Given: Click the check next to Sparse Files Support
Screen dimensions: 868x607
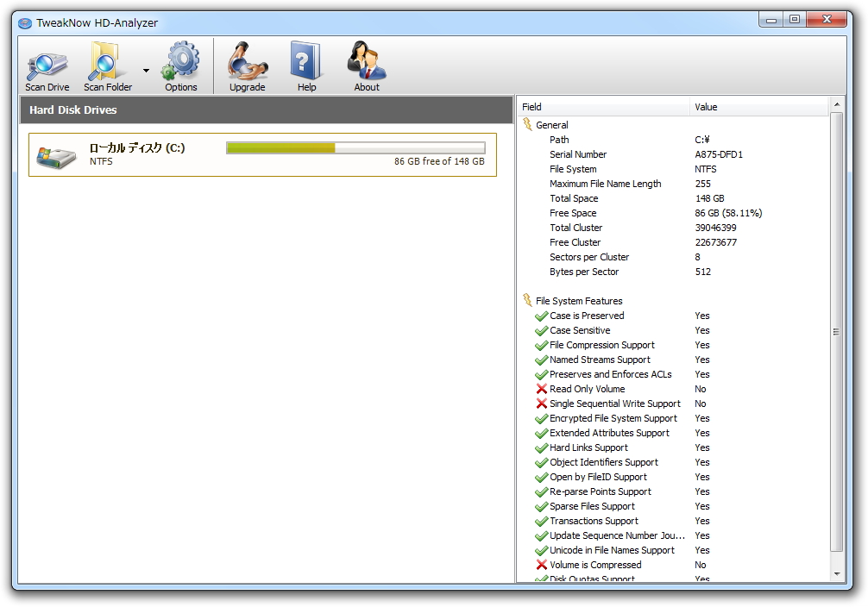Looking at the screenshot, I should click(542, 506).
